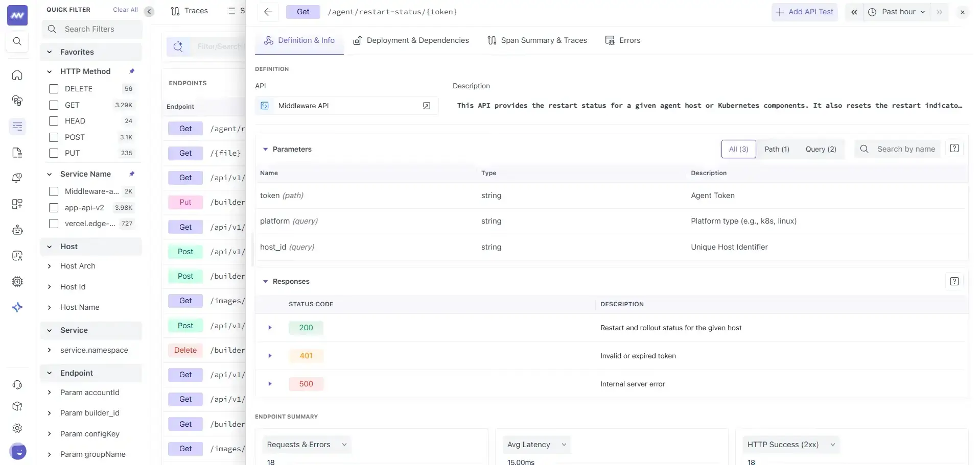Open the sparkle AI icon in sidebar
The height and width of the screenshot is (465, 980).
tap(17, 307)
